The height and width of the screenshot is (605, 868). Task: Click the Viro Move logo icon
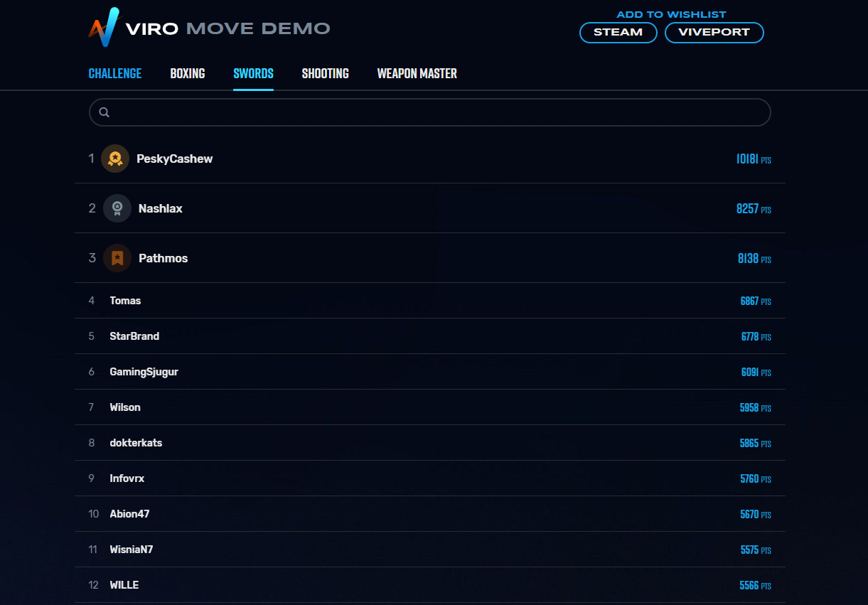[x=104, y=27]
